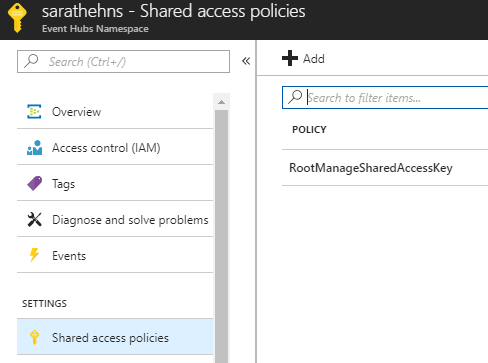Viewport: 488px width, 363px height.
Task: Open the RootManageSharedAccessKey policy
Action: (x=385, y=168)
